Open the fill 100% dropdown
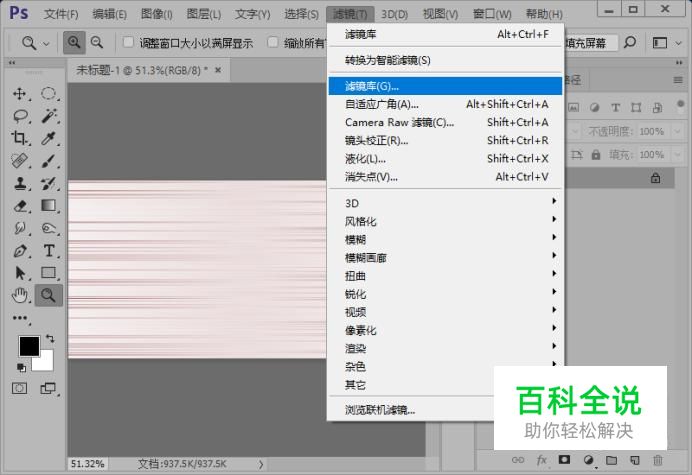Image resolution: width=692 pixels, height=475 pixels. pos(677,155)
